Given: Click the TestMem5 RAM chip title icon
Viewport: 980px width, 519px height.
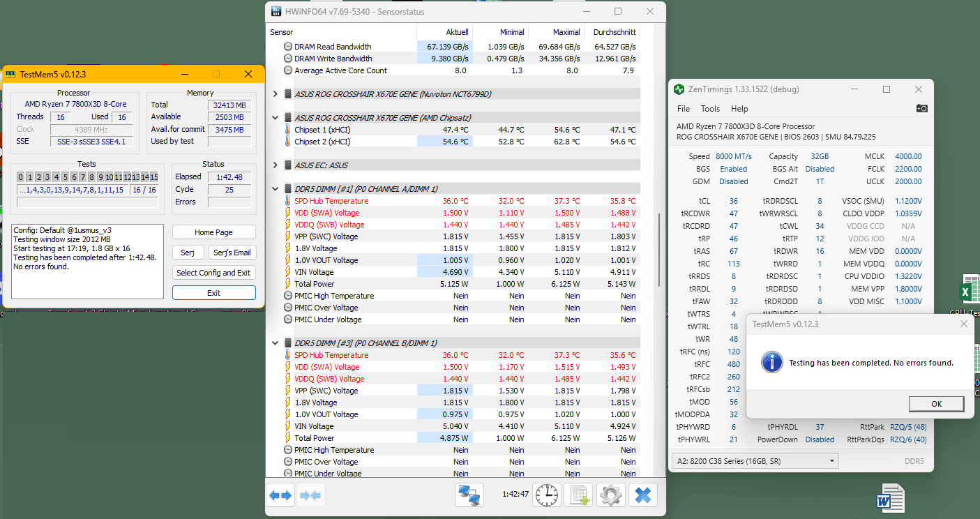Looking at the screenshot, I should tap(10, 74).
